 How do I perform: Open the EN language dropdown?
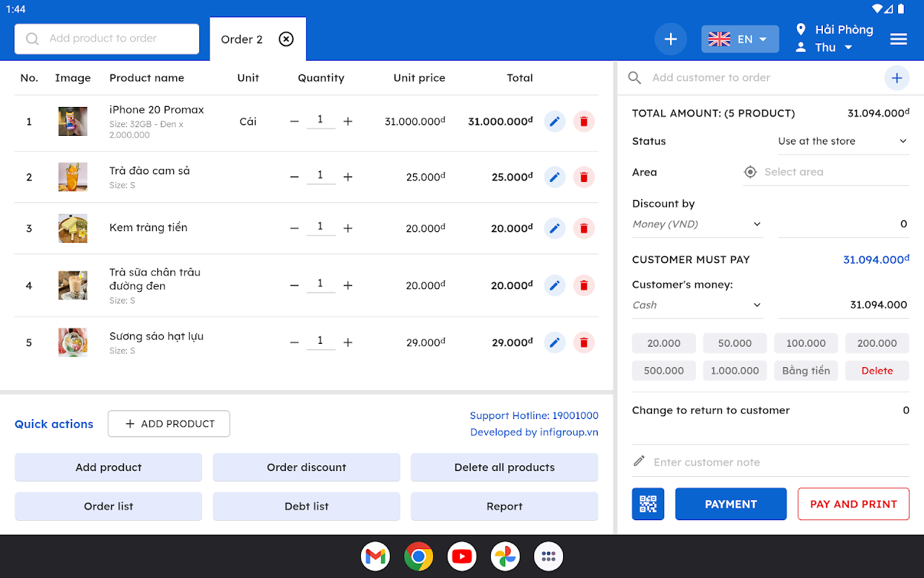point(740,39)
